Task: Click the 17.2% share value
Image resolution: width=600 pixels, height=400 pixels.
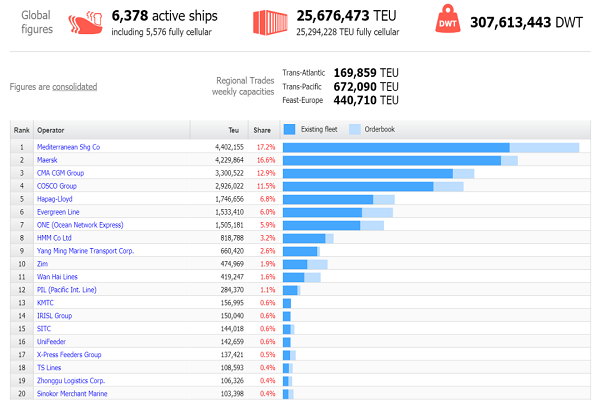Action: coord(266,147)
